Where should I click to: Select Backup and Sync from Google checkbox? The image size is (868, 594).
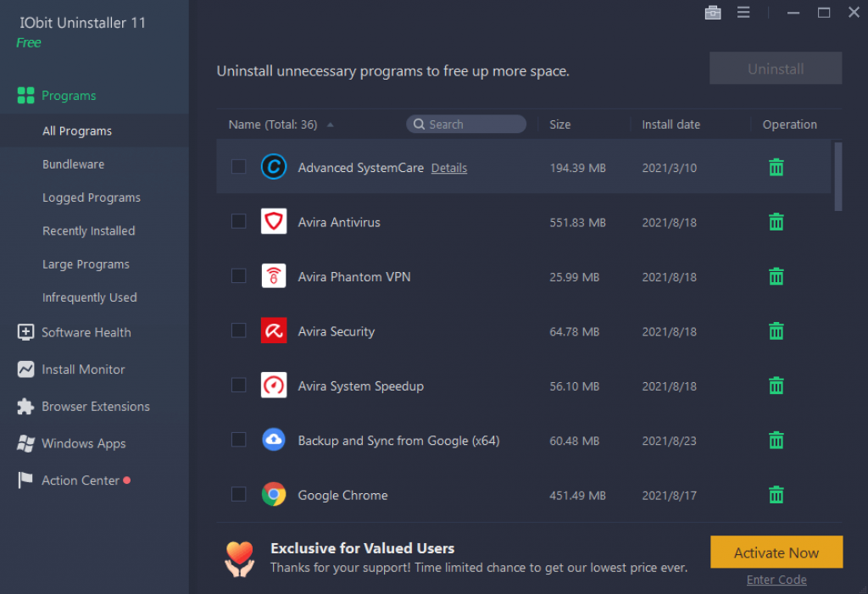pyautogui.click(x=239, y=440)
